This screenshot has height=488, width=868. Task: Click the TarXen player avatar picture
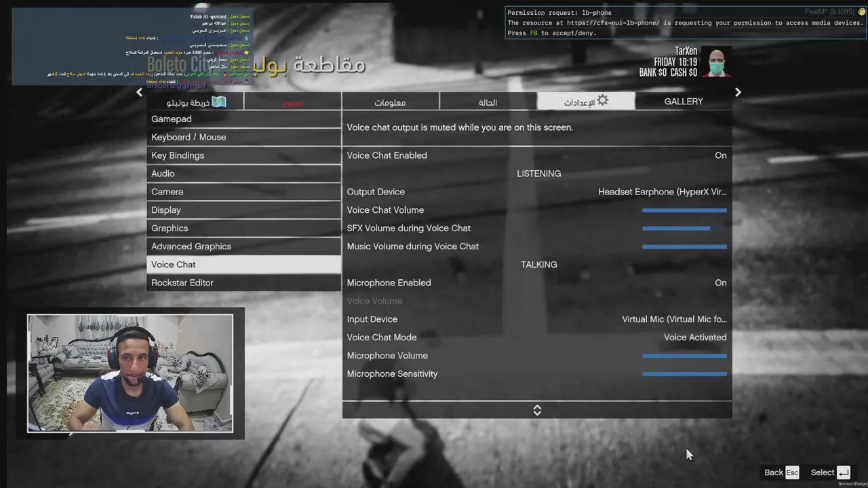click(x=716, y=62)
